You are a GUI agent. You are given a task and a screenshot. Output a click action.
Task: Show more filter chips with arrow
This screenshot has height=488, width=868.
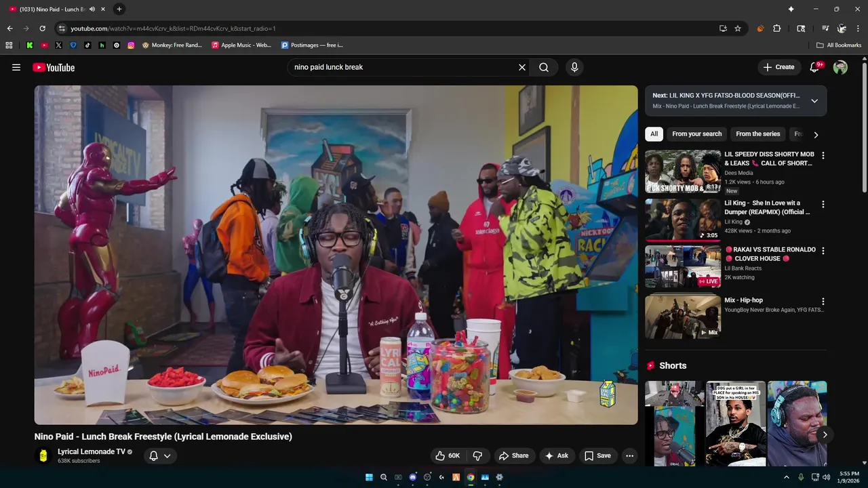pos(816,134)
